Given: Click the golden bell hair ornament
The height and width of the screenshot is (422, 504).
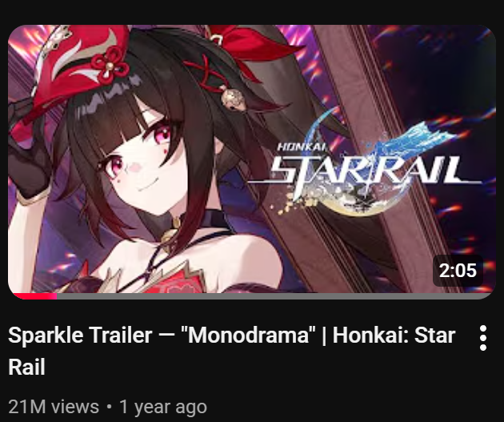Looking at the screenshot, I should coord(234,98).
